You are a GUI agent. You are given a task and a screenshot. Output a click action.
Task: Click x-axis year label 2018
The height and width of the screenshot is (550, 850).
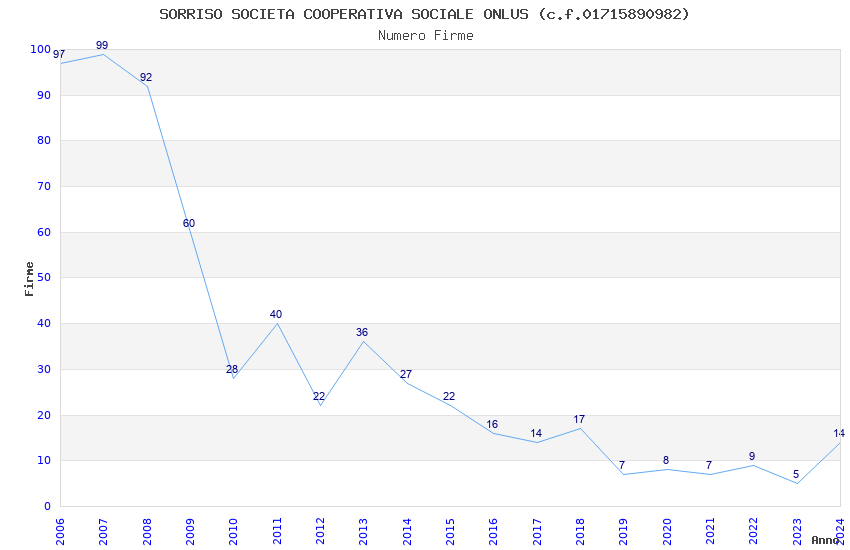[580, 531]
